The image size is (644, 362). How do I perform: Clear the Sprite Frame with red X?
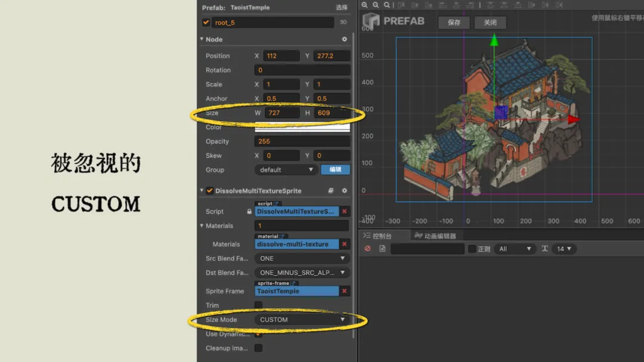point(344,291)
